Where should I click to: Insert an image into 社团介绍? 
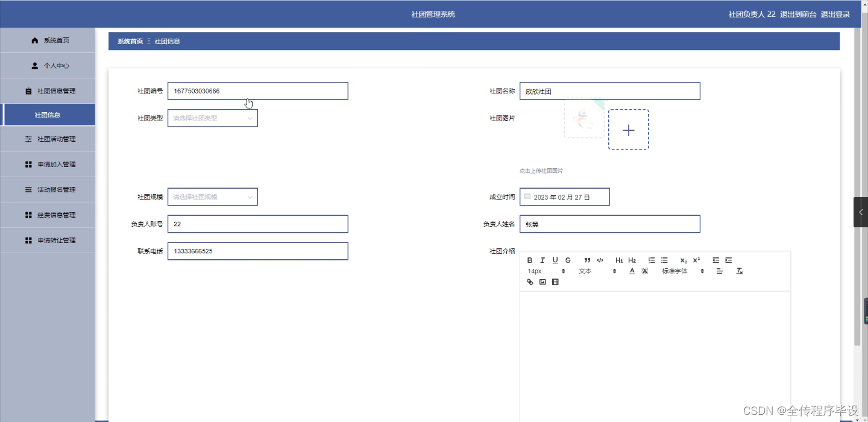click(x=542, y=282)
